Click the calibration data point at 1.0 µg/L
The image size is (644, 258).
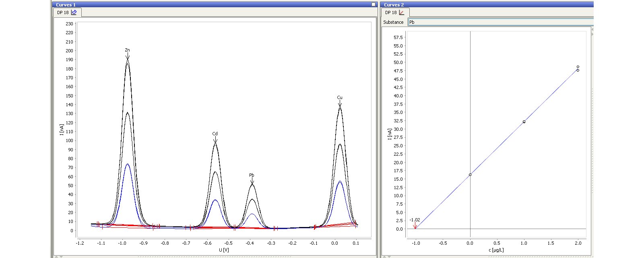[x=524, y=122]
